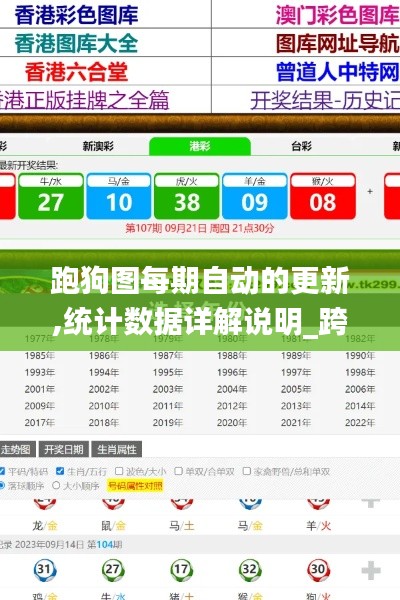400x600 pixels.
Task: Select the year 1996年
Action: pyautogui.click(x=232, y=373)
